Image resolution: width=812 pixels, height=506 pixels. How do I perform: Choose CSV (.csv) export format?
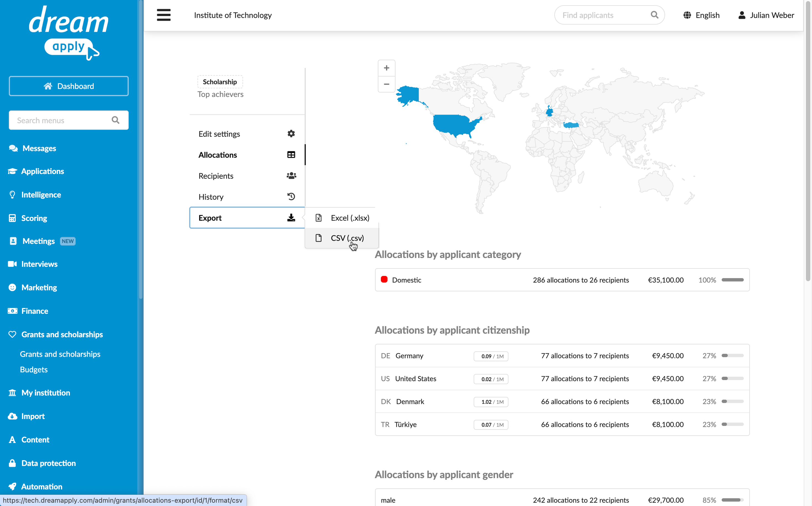click(x=342, y=238)
